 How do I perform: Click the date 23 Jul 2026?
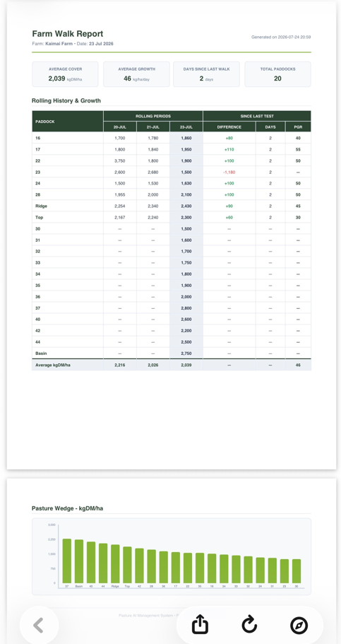click(x=101, y=44)
